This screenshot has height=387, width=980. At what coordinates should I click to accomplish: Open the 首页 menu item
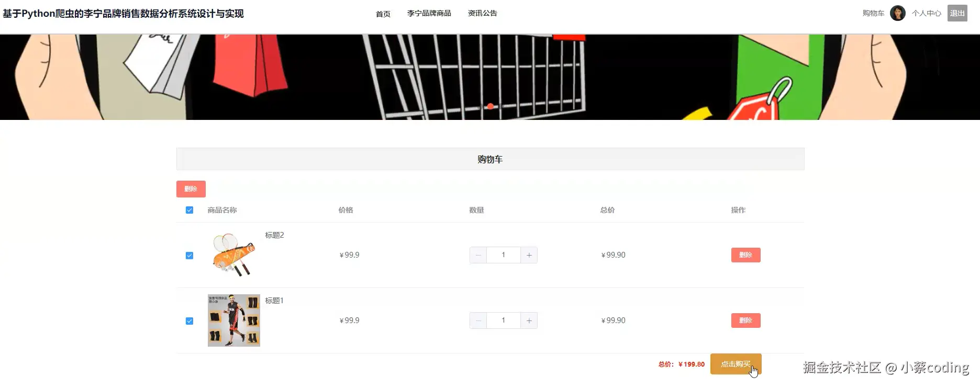click(x=383, y=14)
